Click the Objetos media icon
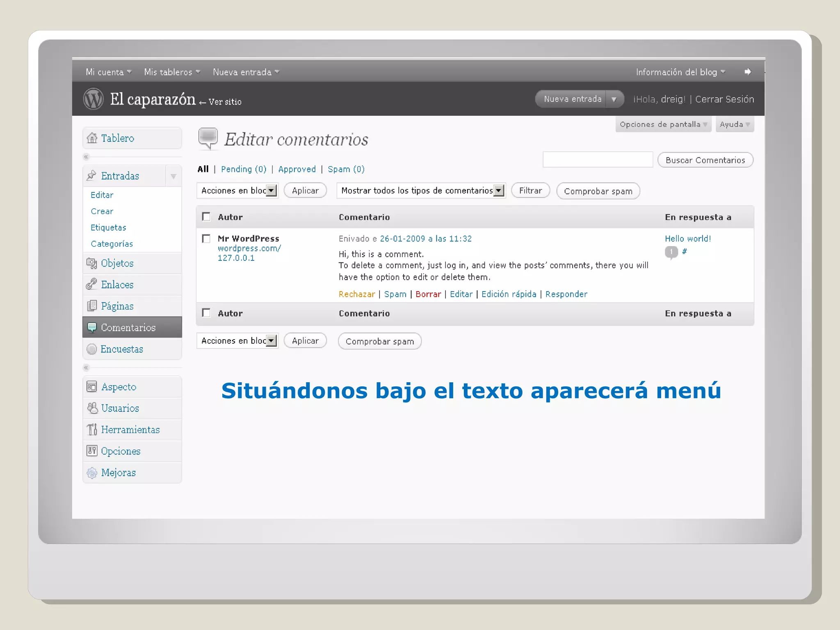This screenshot has width=840, height=630. [x=91, y=263]
